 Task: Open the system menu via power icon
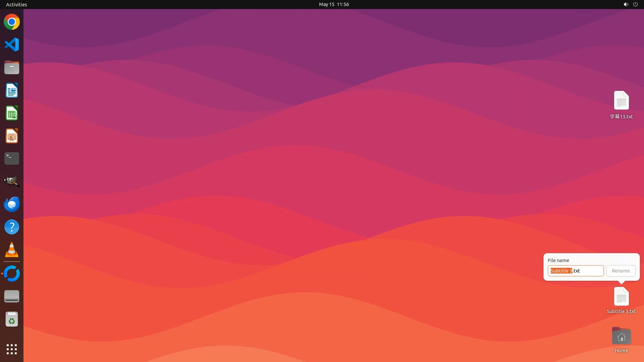pyautogui.click(x=635, y=4)
